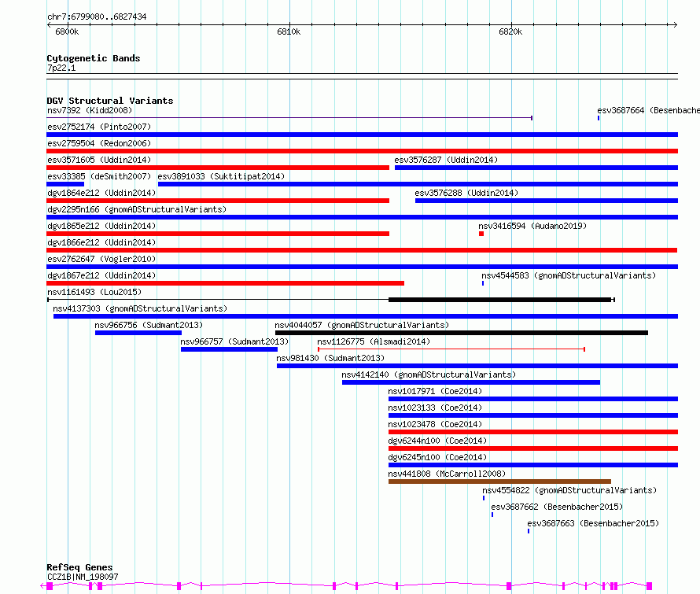The image size is (700, 594).
Task: Click the nsv3416594 (Audano2019) label
Action: coord(532,226)
